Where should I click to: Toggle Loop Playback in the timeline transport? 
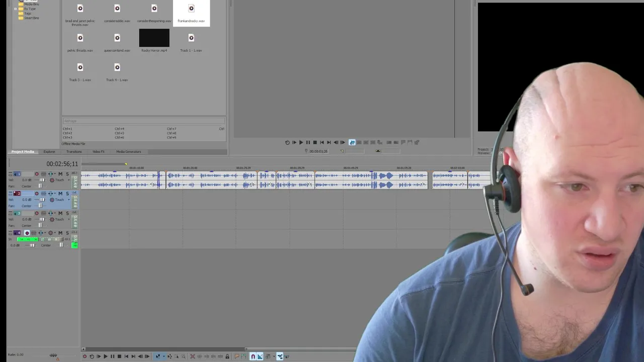pos(92,356)
